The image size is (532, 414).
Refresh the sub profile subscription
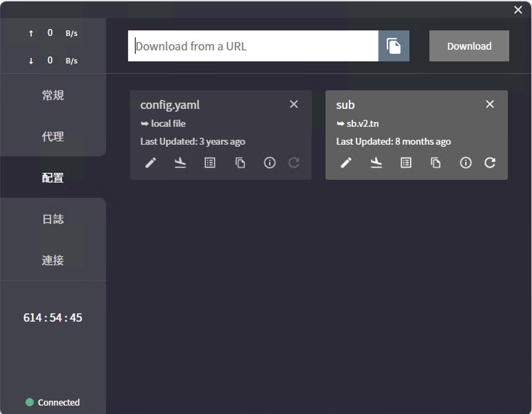coord(490,163)
